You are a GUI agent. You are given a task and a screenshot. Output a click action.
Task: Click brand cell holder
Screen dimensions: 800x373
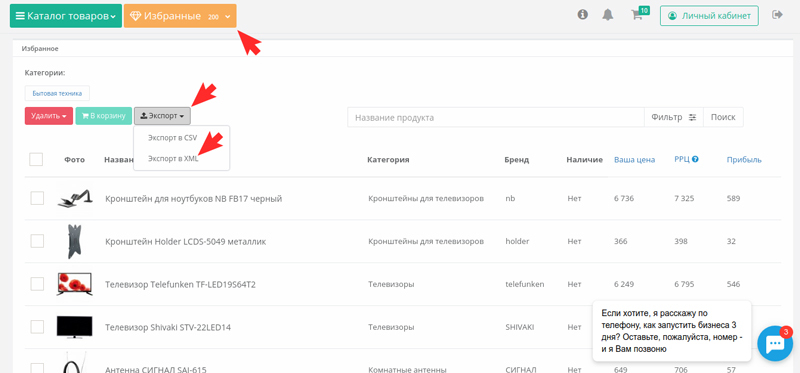click(517, 241)
